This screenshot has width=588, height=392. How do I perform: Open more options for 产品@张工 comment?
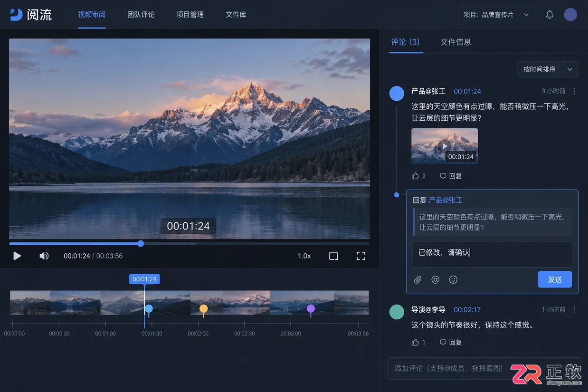click(x=574, y=91)
